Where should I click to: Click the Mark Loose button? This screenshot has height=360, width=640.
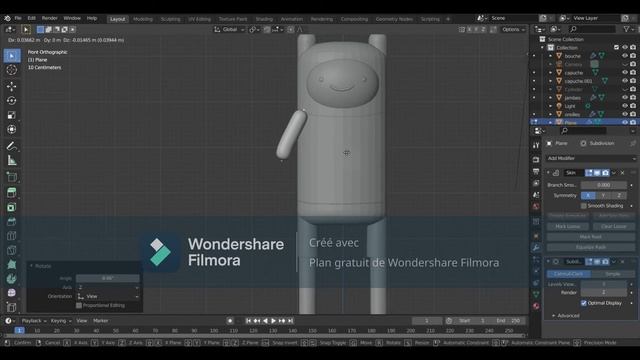pyautogui.click(x=568, y=226)
